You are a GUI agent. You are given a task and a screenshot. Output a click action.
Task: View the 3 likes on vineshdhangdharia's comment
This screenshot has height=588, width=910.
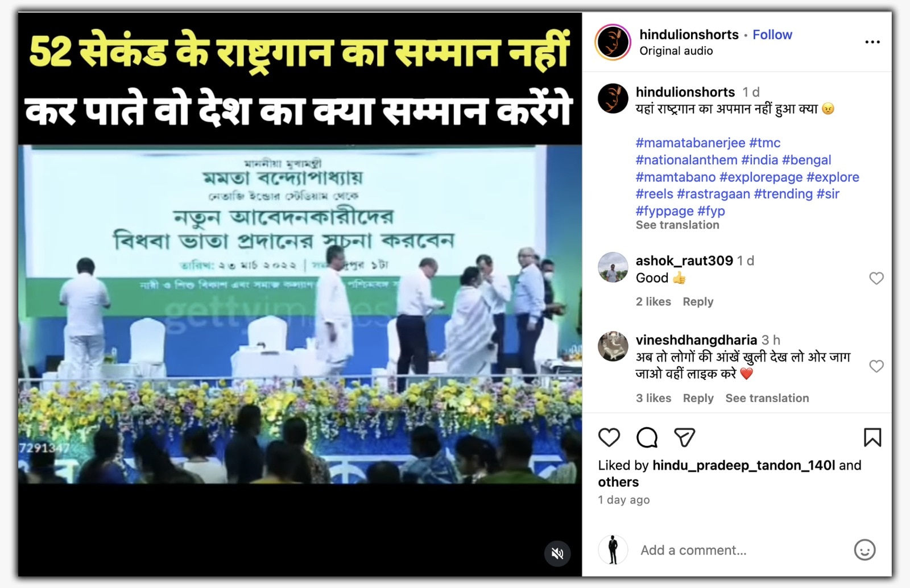tap(653, 398)
